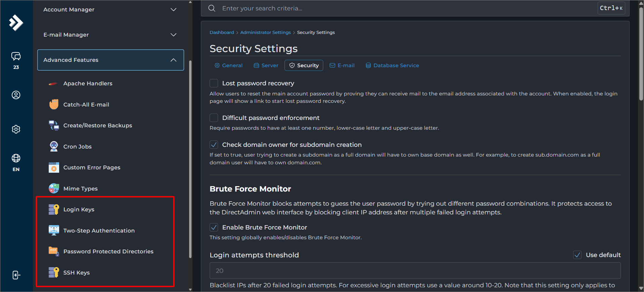Toggle Enable Brute Force Monitor checkbox
The height and width of the screenshot is (292, 644).
[214, 227]
